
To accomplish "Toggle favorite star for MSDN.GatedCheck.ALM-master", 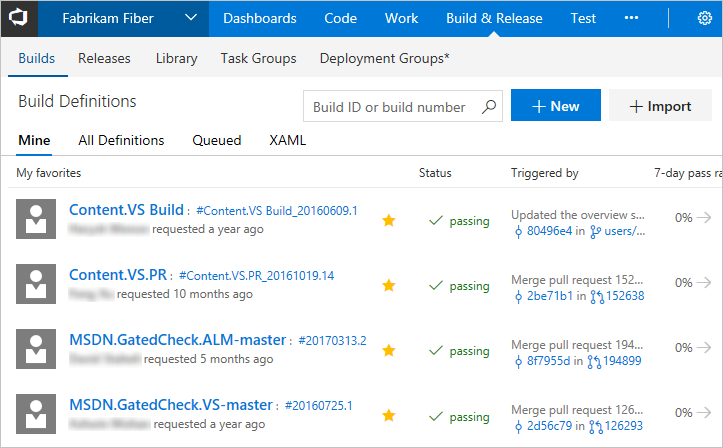I will click(389, 350).
